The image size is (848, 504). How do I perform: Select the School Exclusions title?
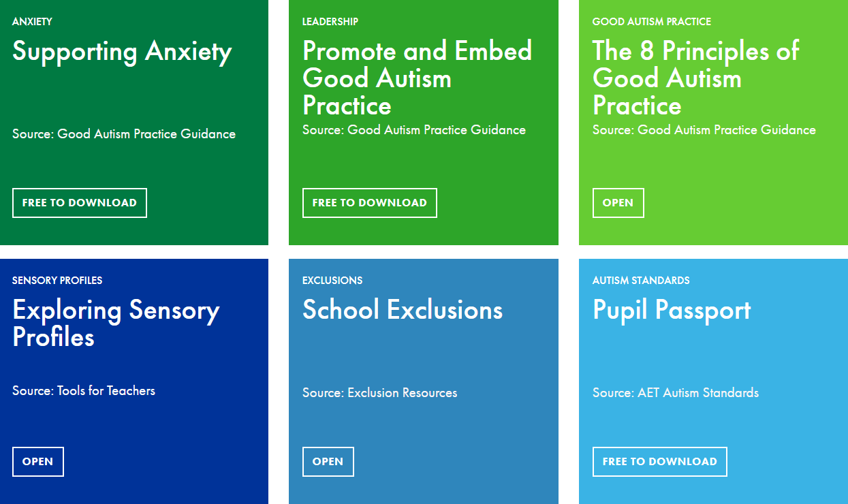pyautogui.click(x=403, y=309)
